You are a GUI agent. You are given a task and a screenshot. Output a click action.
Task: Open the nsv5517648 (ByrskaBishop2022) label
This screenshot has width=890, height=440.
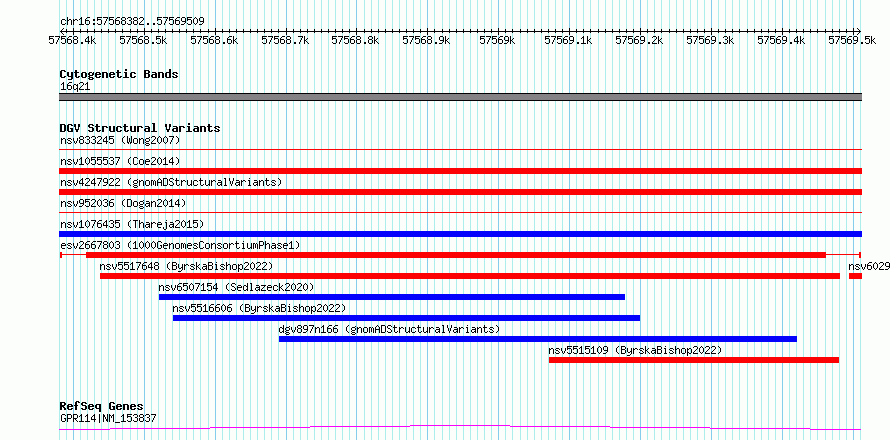pyautogui.click(x=186, y=266)
